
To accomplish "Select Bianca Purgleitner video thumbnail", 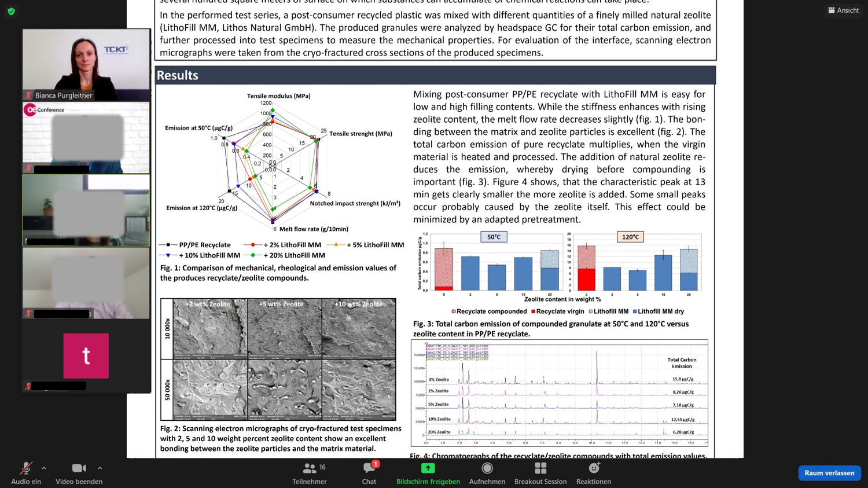I will coord(86,65).
